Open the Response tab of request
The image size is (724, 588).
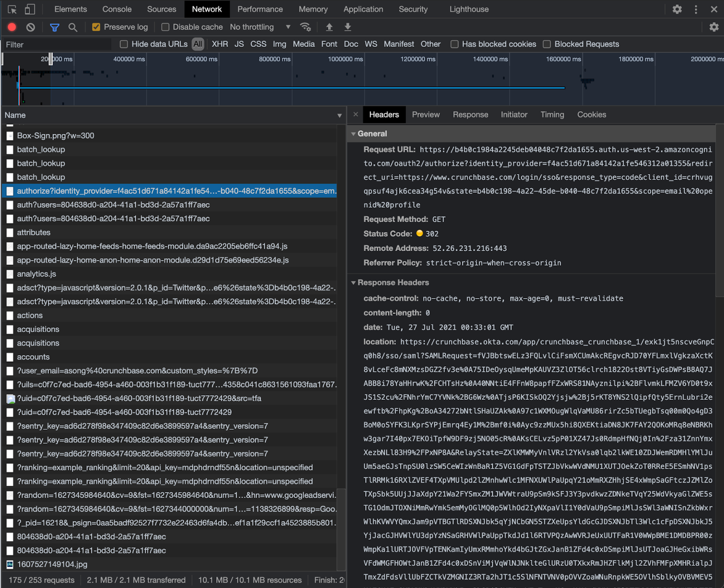click(x=471, y=114)
